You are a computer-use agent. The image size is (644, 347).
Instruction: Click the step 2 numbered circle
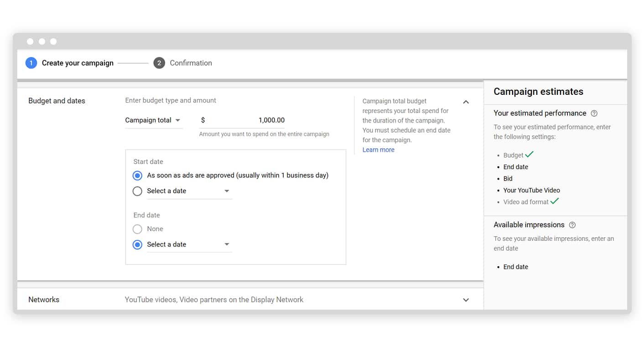pyautogui.click(x=159, y=62)
